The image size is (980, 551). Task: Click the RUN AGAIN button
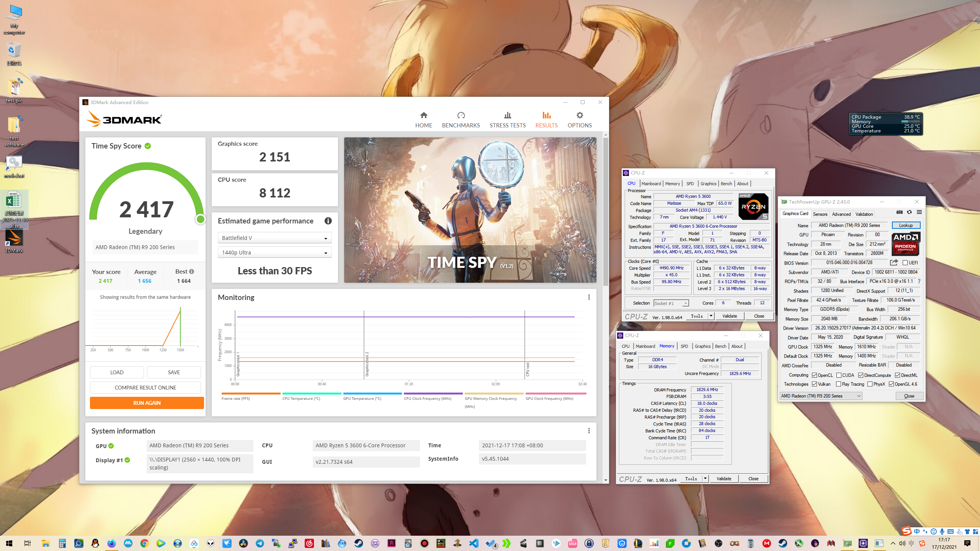click(x=147, y=403)
